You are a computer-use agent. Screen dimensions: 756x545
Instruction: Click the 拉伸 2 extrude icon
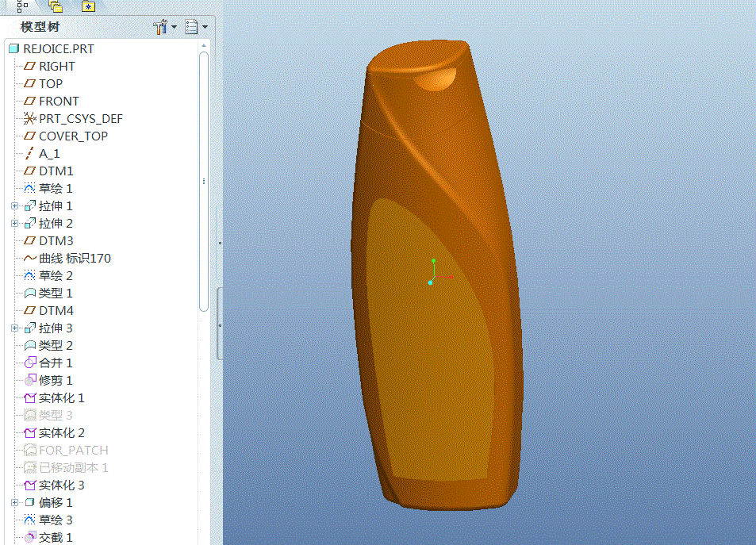(x=30, y=223)
